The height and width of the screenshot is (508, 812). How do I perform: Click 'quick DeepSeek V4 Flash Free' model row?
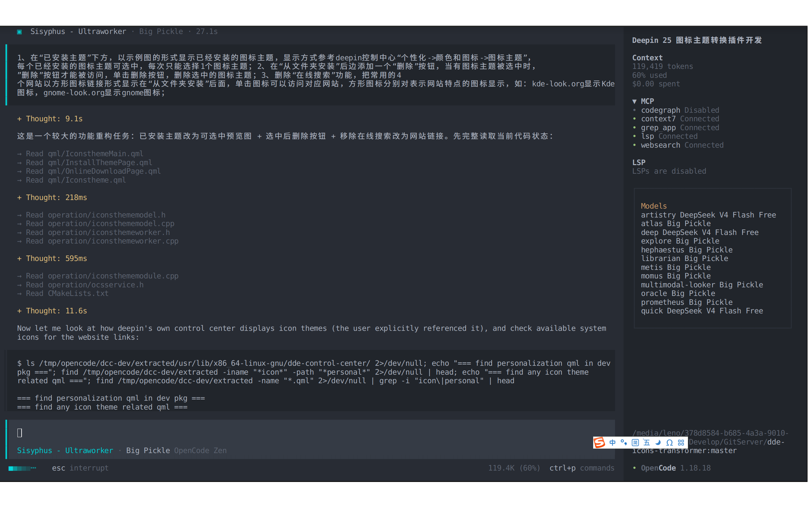(x=702, y=311)
